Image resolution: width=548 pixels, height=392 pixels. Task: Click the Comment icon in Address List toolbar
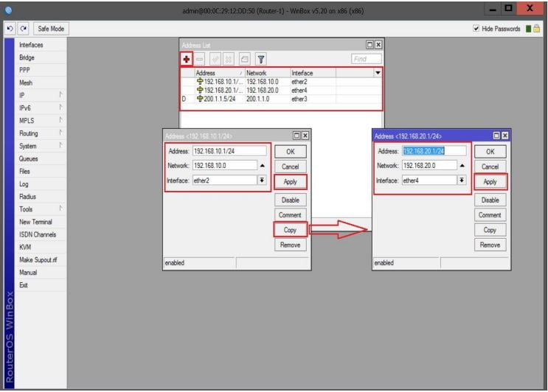tap(244, 59)
